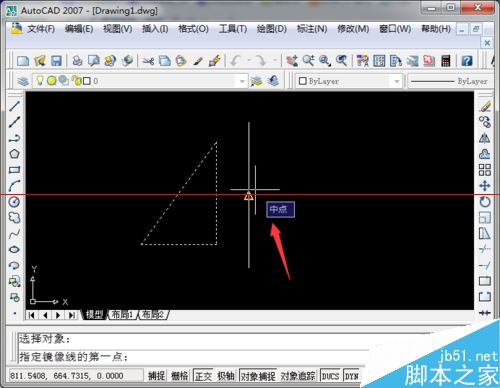Select the Scale tool

(x=485, y=218)
